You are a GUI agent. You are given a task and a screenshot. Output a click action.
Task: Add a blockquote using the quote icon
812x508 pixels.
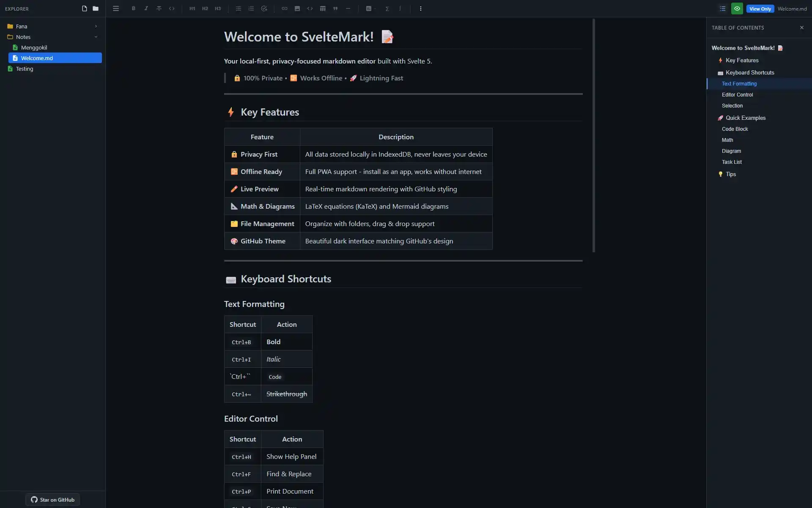click(x=335, y=8)
